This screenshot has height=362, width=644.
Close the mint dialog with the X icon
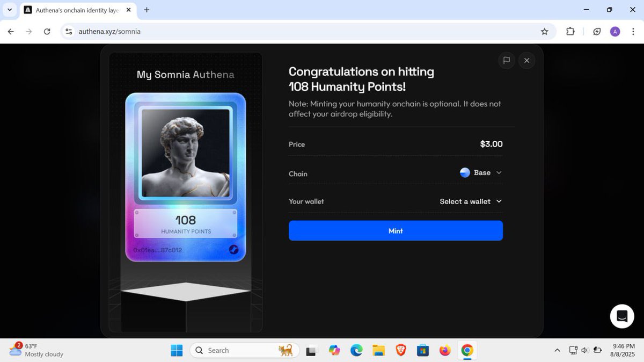[x=526, y=61]
